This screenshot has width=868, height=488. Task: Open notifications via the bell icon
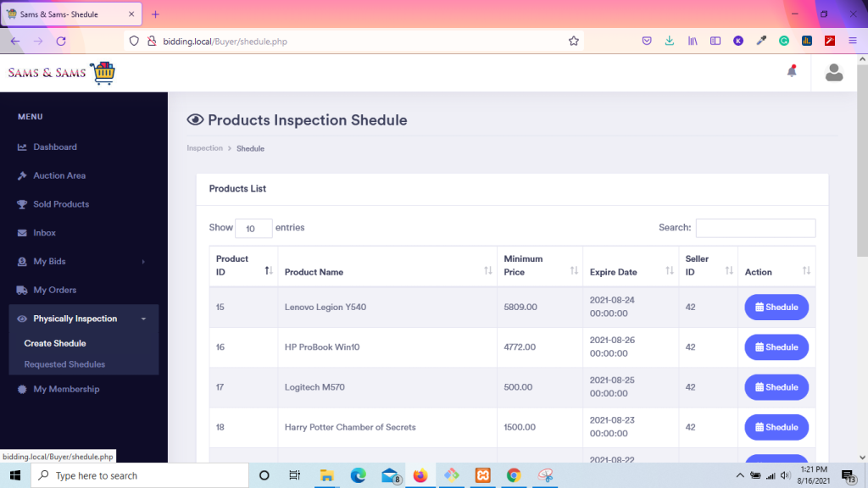(791, 73)
